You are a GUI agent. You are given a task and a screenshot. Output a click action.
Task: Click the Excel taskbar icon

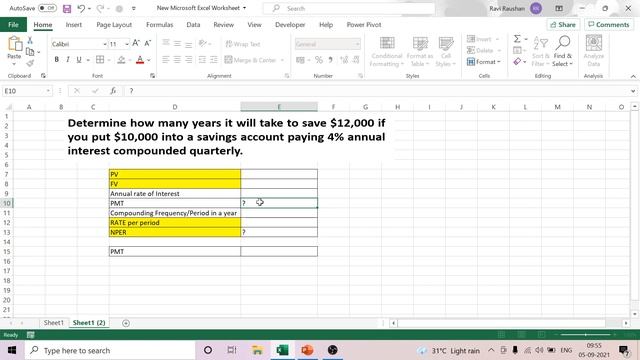282,350
